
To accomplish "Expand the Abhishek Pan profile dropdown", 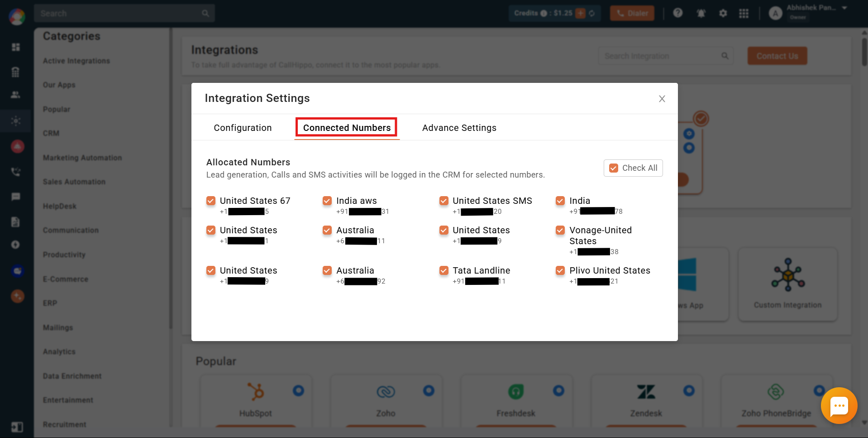I will 844,8.
